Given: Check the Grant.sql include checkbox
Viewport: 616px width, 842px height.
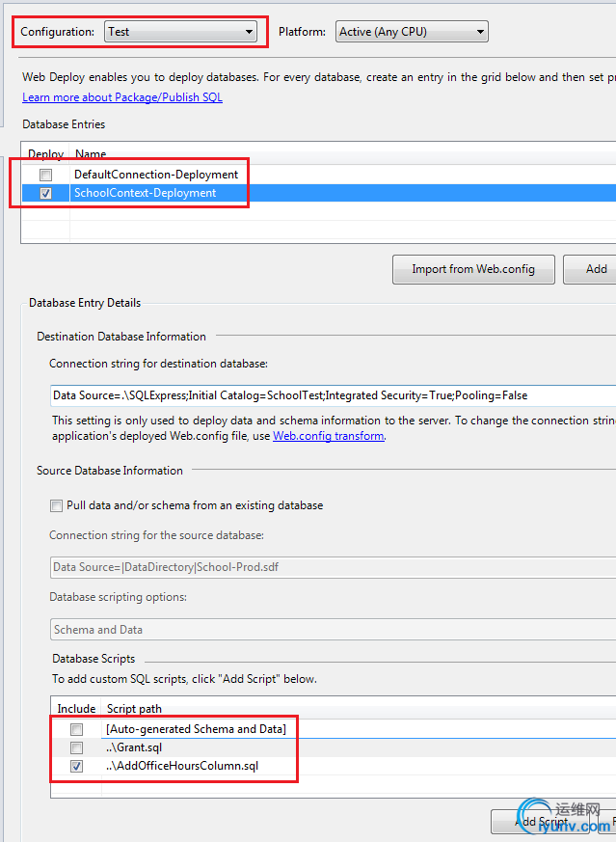Looking at the screenshot, I should (77, 747).
